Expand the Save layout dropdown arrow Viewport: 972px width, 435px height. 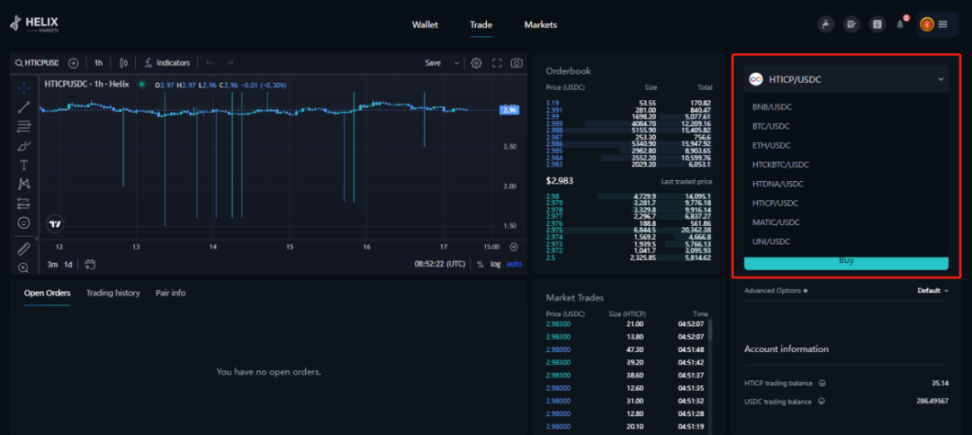pos(457,63)
